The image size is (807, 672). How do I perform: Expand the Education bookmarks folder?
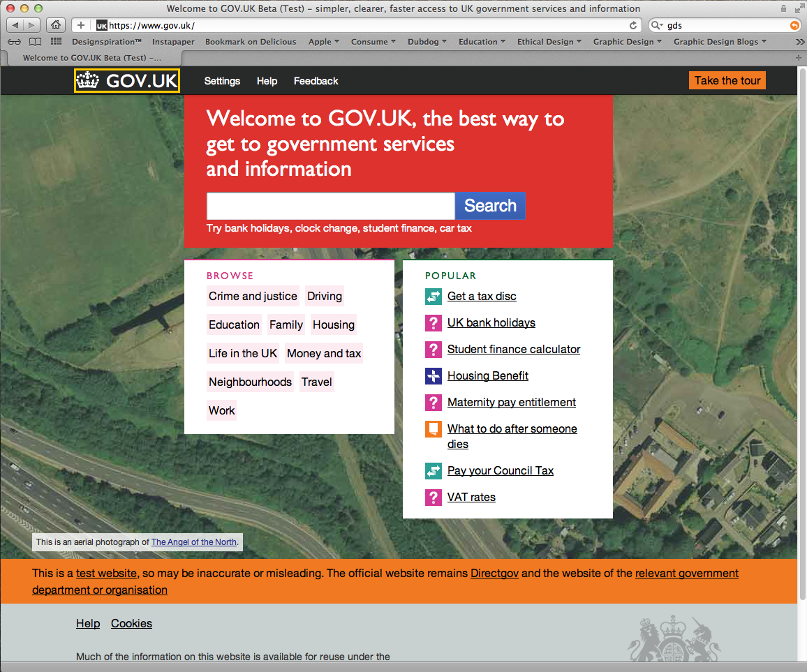pos(482,42)
